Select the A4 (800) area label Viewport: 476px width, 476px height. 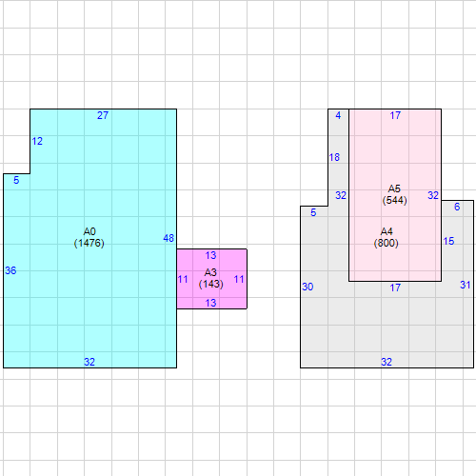click(387, 237)
